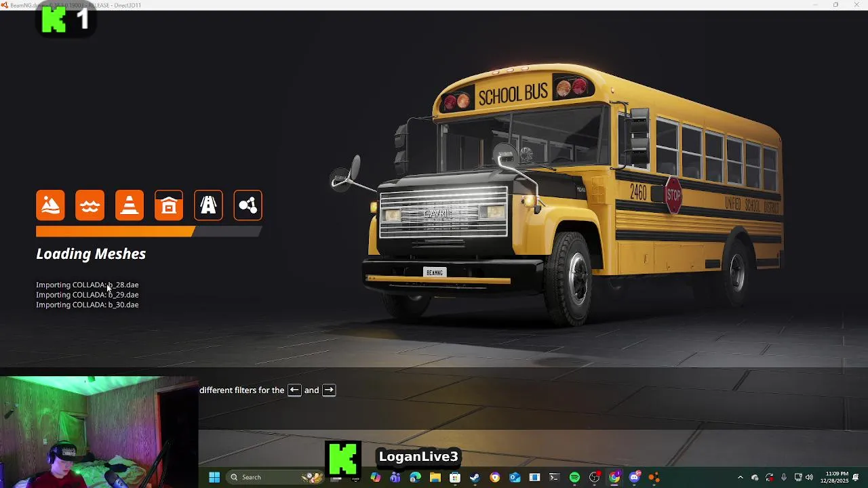This screenshot has height=488, width=868.
Task: Open the Terminal from the taskbar
Action: pos(554,477)
